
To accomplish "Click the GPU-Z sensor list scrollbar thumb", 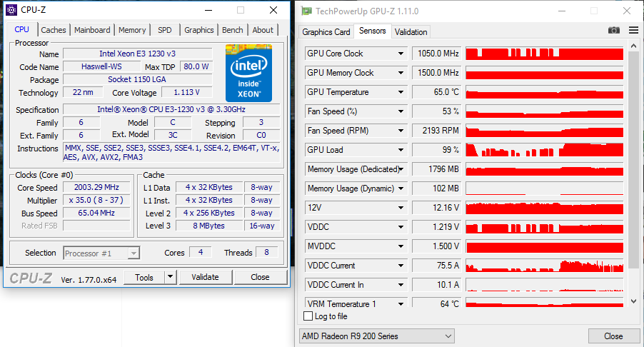I will pos(633,161).
